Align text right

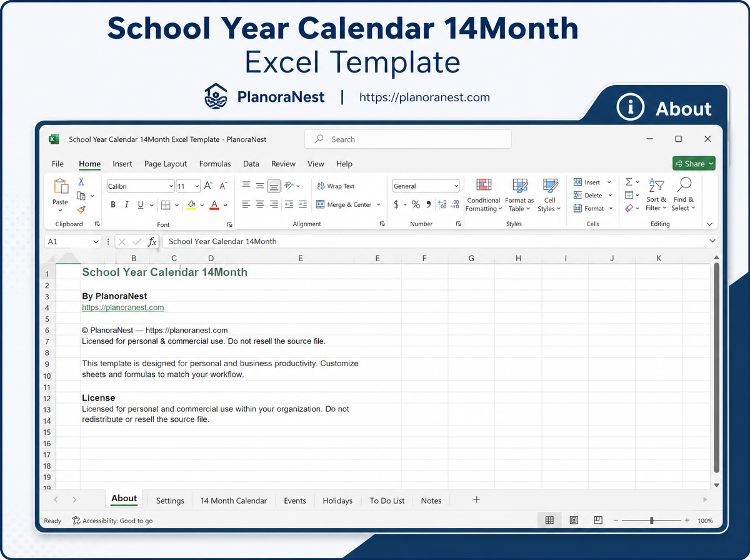274,204
